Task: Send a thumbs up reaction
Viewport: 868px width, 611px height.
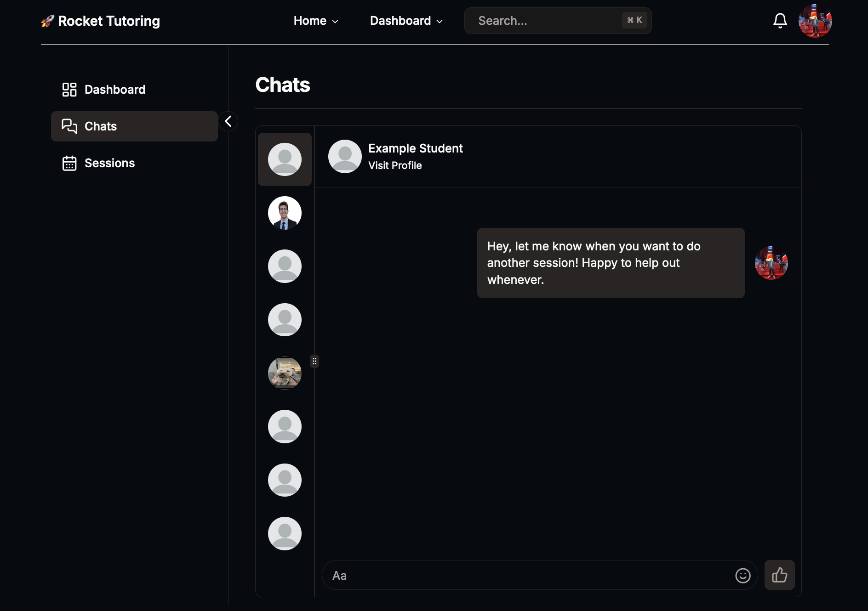Action: 779,575
